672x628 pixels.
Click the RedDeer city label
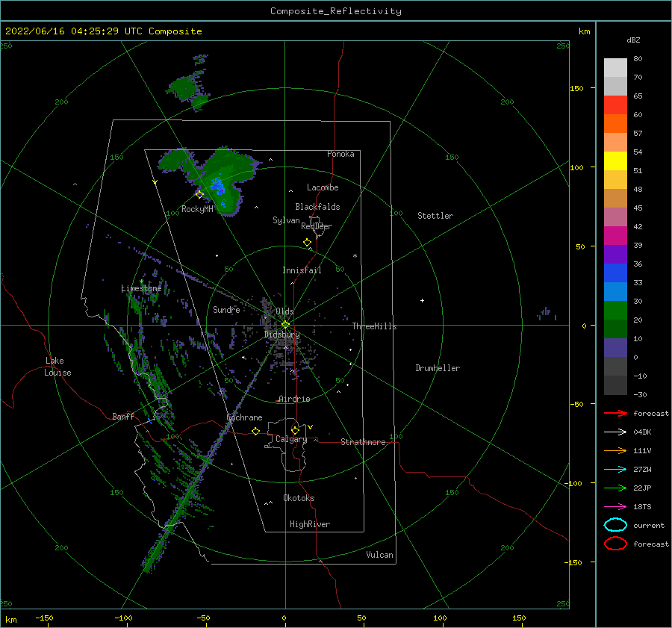(x=317, y=226)
